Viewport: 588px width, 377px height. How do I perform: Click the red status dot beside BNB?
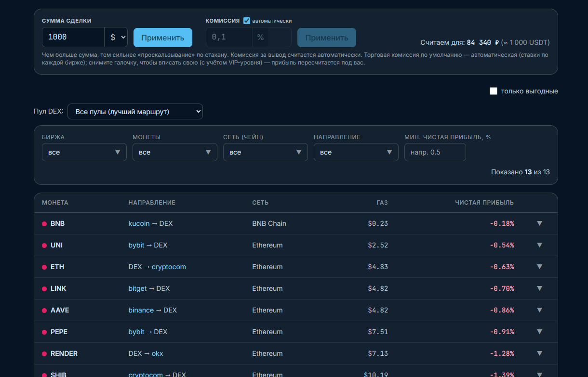[44, 224]
